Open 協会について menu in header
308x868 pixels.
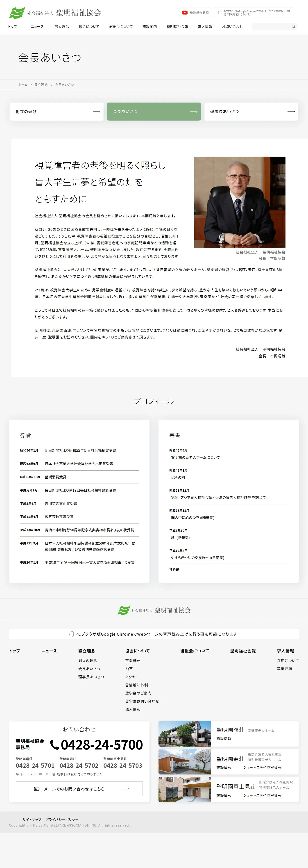[x=89, y=27]
